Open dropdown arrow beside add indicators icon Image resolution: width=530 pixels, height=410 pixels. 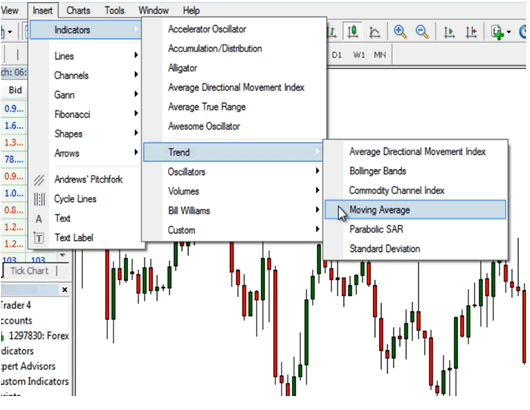(509, 32)
